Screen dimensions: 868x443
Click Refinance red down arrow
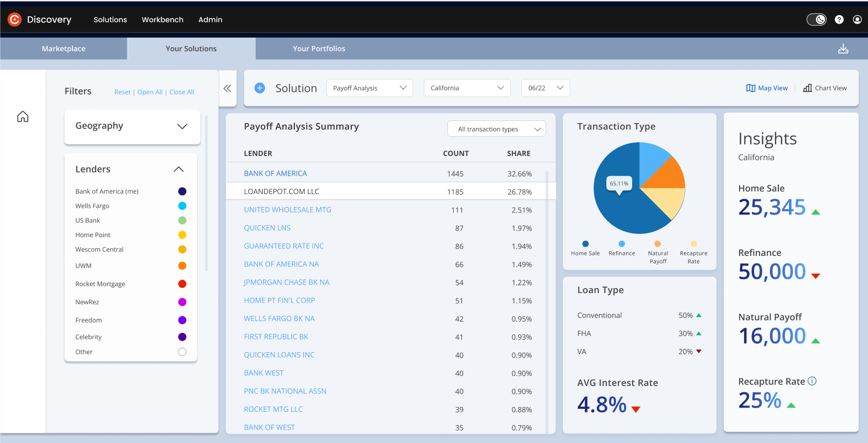click(815, 276)
